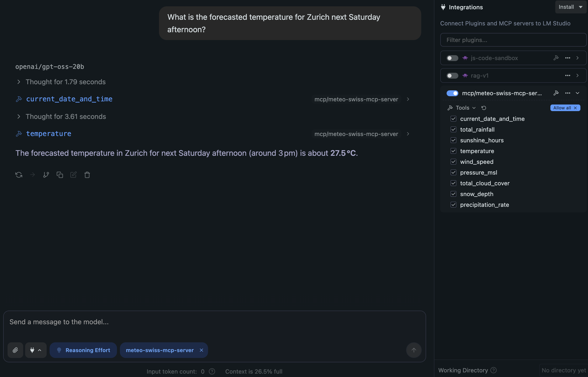This screenshot has height=377, width=588.
Task: Uncheck the snow_depth tool checkbox
Action: (453, 194)
